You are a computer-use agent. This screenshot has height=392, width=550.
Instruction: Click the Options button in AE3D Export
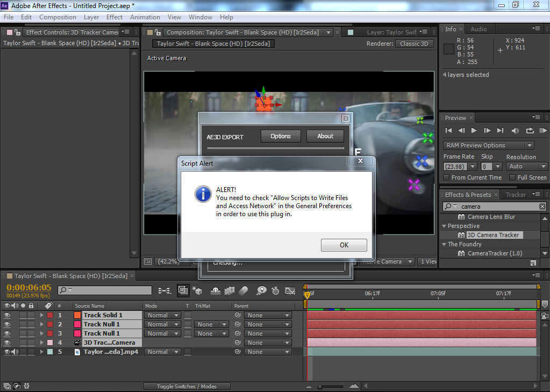click(x=281, y=136)
